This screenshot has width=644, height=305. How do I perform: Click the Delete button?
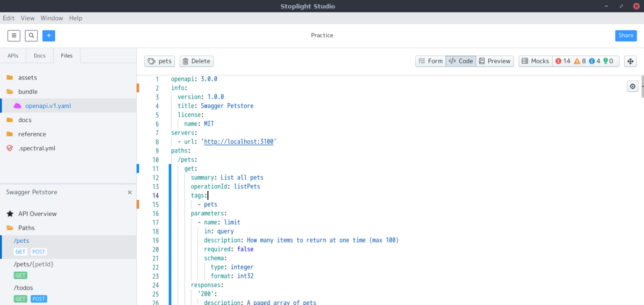[x=196, y=61]
